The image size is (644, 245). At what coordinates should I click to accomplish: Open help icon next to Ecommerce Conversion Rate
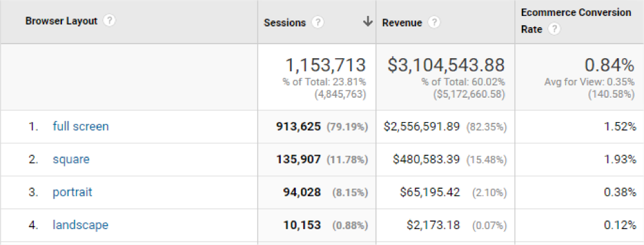pyautogui.click(x=554, y=30)
